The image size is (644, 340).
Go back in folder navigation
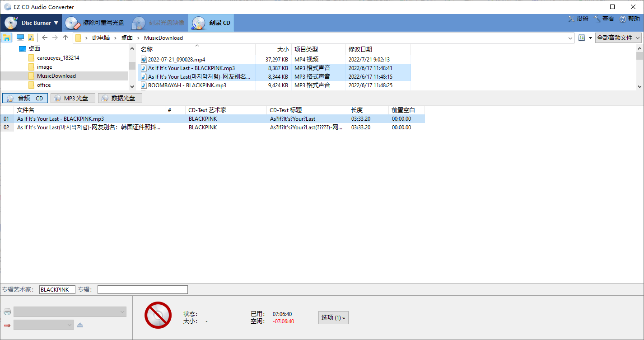click(x=44, y=38)
